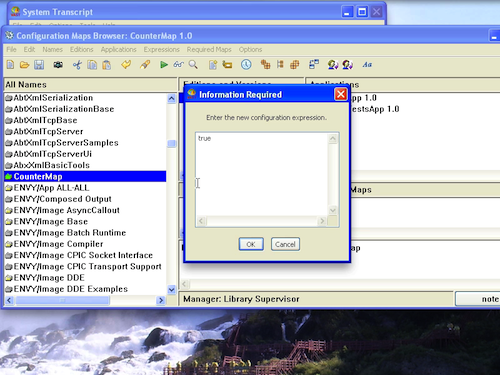Select ENVY/Composed Output entry
This screenshot has width=500, height=375.
(x=63, y=199)
